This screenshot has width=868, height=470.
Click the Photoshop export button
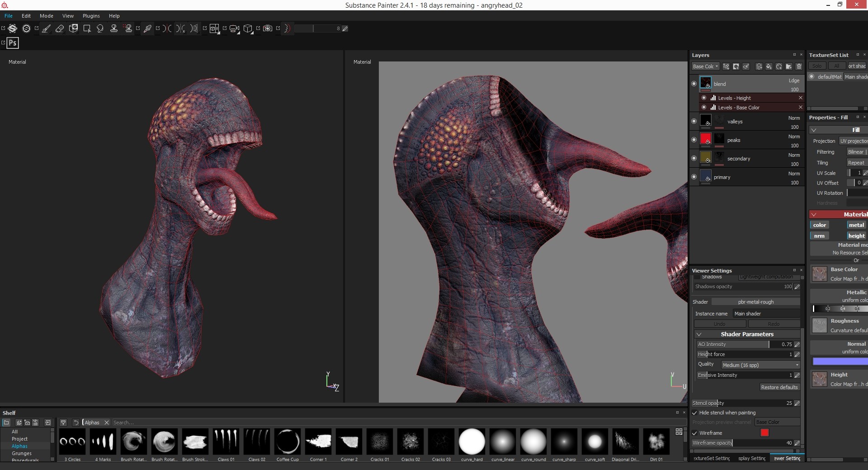tap(13, 43)
